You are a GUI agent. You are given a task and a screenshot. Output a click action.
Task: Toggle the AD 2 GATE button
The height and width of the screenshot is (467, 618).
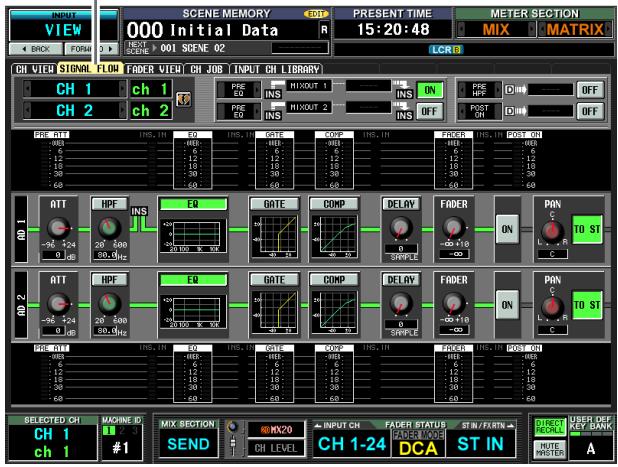274,280
